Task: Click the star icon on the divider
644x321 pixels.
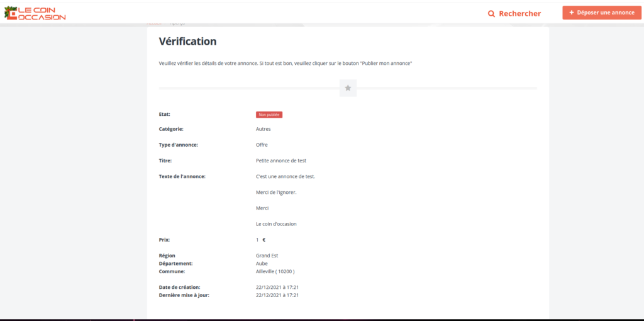Action: (348, 88)
